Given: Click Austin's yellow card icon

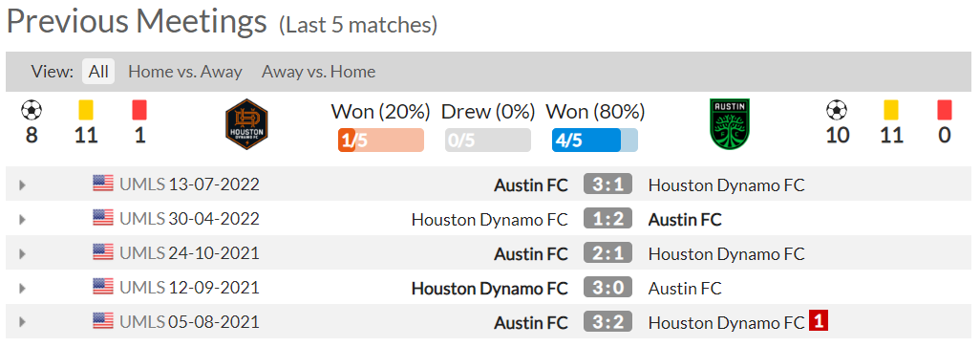Looking at the screenshot, I should (890, 111).
